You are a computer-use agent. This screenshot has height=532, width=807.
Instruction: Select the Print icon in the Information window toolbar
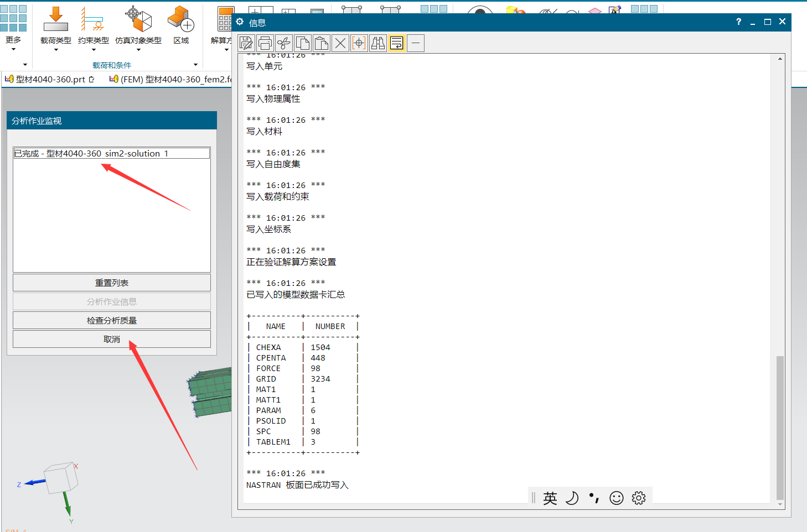pos(265,43)
